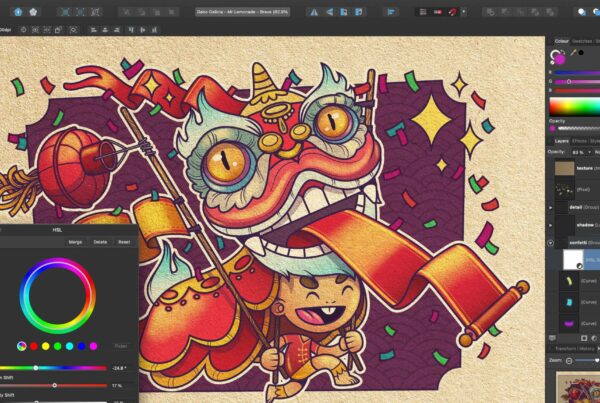600x403 pixels.
Task: Select the blue HSL channel dot
Action: (81, 346)
